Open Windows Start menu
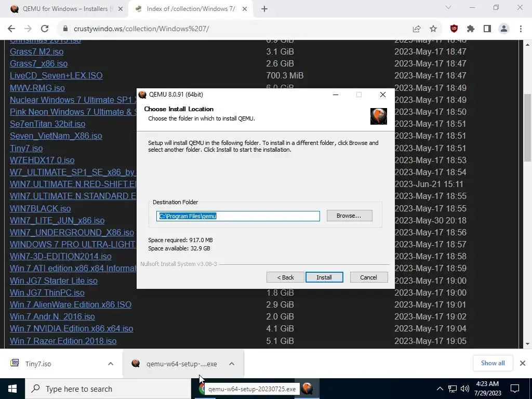This screenshot has width=532, height=399. coord(12,389)
